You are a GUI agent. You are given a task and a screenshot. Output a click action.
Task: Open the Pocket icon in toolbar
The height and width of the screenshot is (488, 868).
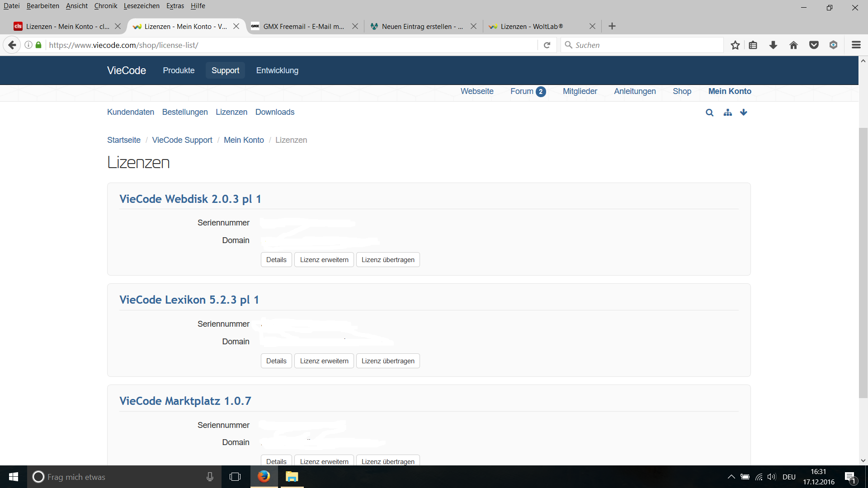(814, 45)
